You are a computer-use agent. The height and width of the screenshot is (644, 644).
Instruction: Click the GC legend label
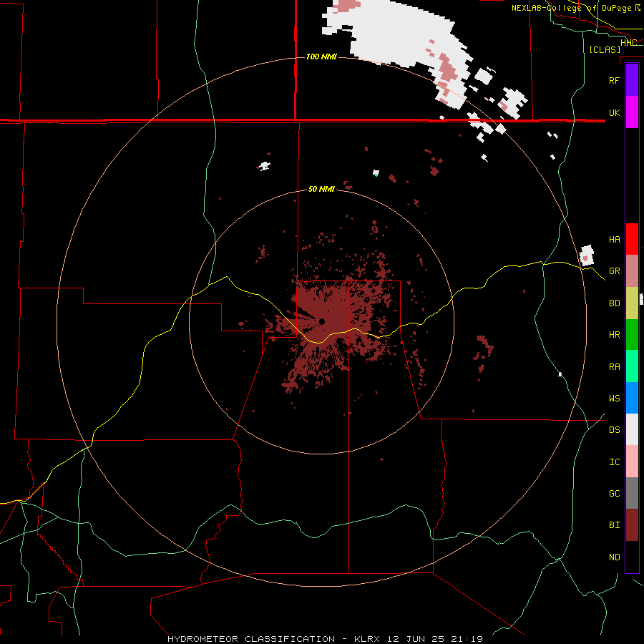[x=614, y=494]
